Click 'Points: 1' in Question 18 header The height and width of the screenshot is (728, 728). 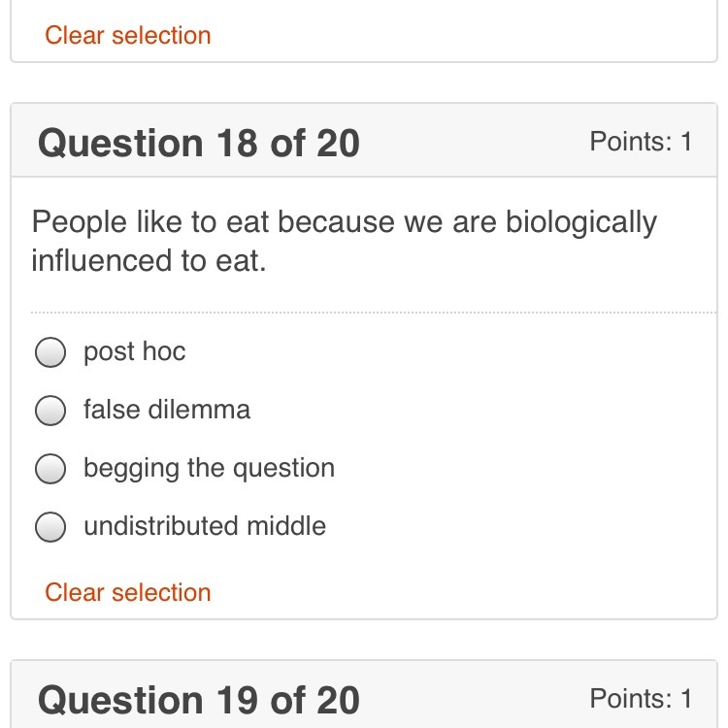(641, 143)
